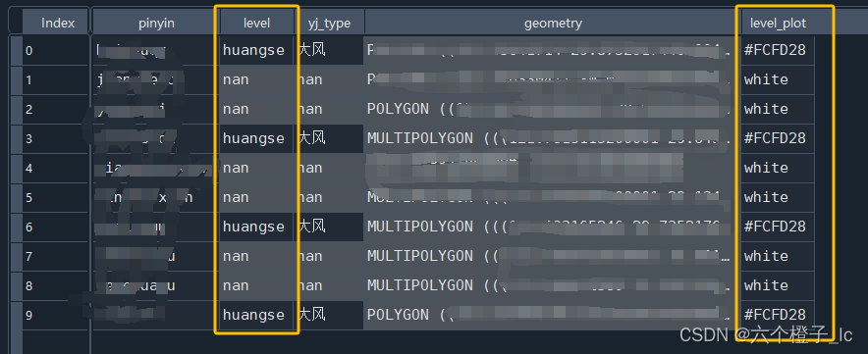The image size is (868, 354).
Task: Select the #FCFD28 level_plot cell in row 0
Action: tap(778, 50)
